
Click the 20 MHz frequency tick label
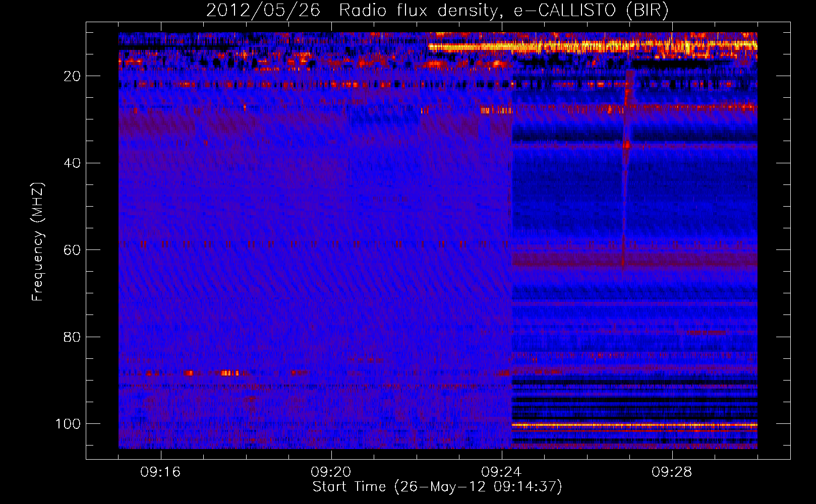(72, 76)
